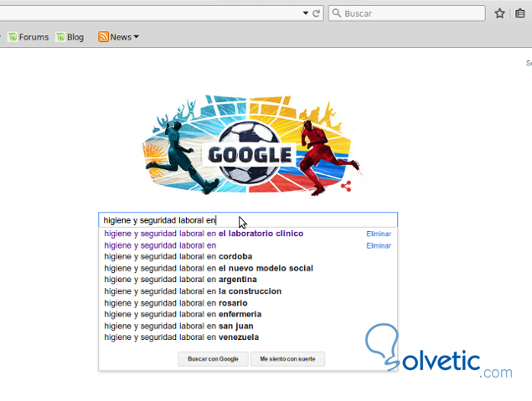This screenshot has height=401, width=532.
Task: Click the 'Me siento con suerte' button
Action: (287, 359)
